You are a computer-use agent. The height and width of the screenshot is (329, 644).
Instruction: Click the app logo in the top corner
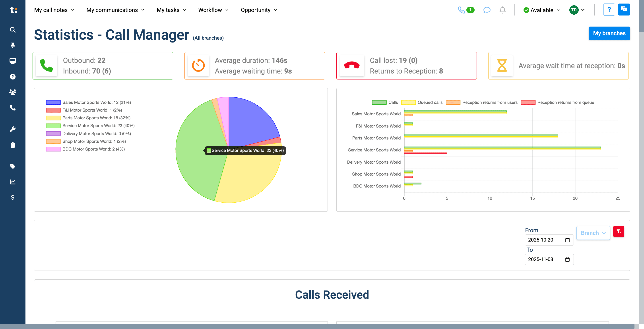click(x=13, y=10)
